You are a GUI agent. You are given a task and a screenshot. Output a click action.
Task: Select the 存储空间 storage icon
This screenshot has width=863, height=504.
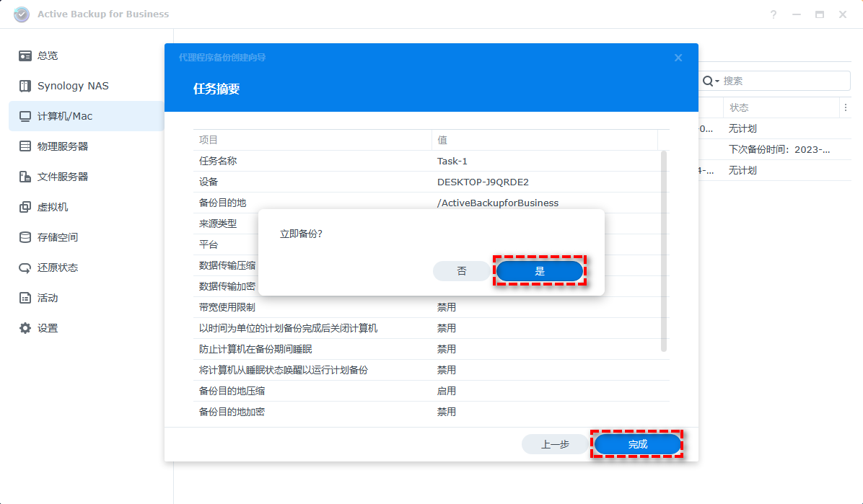coord(25,237)
